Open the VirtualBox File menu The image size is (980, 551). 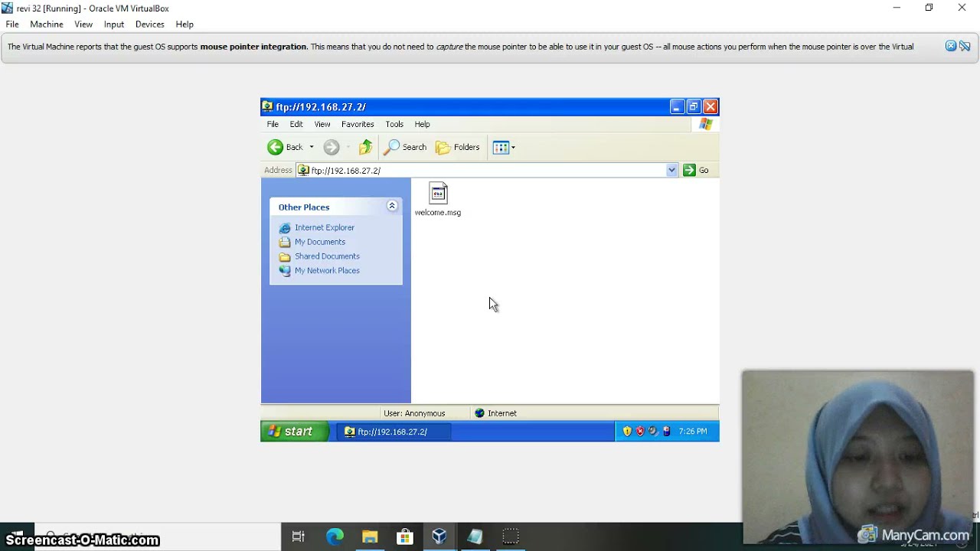[x=12, y=24]
